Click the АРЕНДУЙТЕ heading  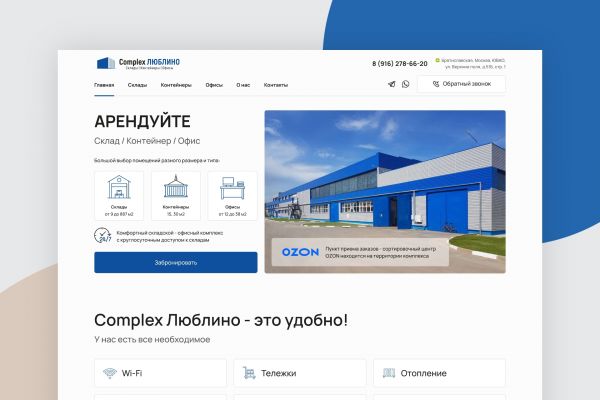point(142,121)
